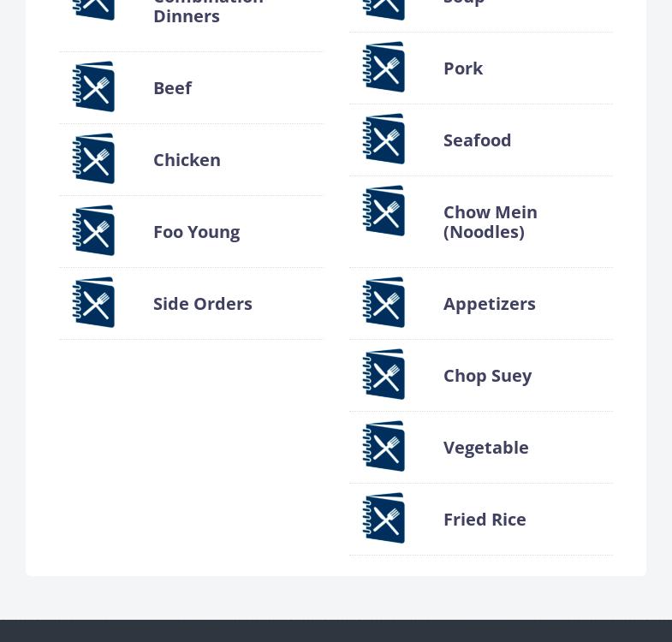
Task: Open the Vegetable category icon
Action: [x=384, y=447]
